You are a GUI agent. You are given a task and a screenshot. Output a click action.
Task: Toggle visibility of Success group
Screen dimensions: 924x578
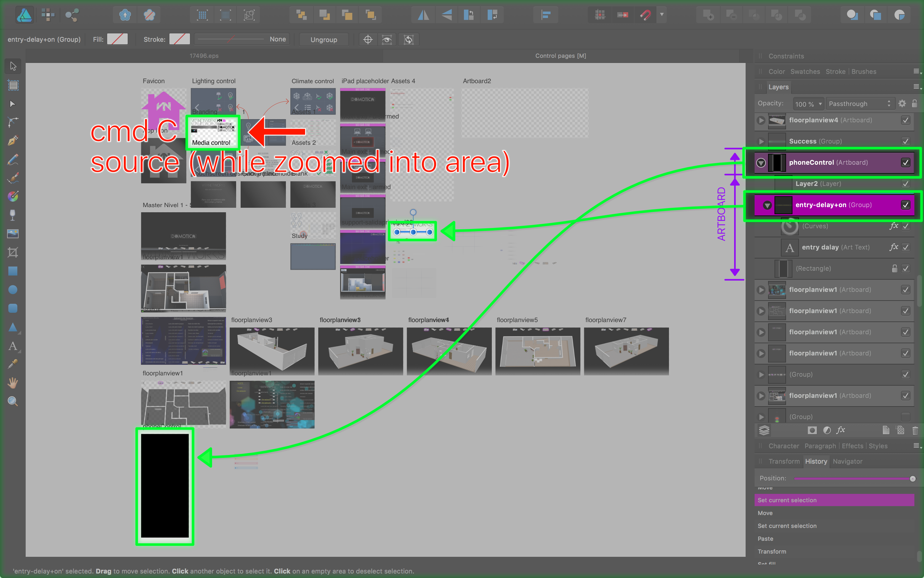pyautogui.click(x=905, y=141)
